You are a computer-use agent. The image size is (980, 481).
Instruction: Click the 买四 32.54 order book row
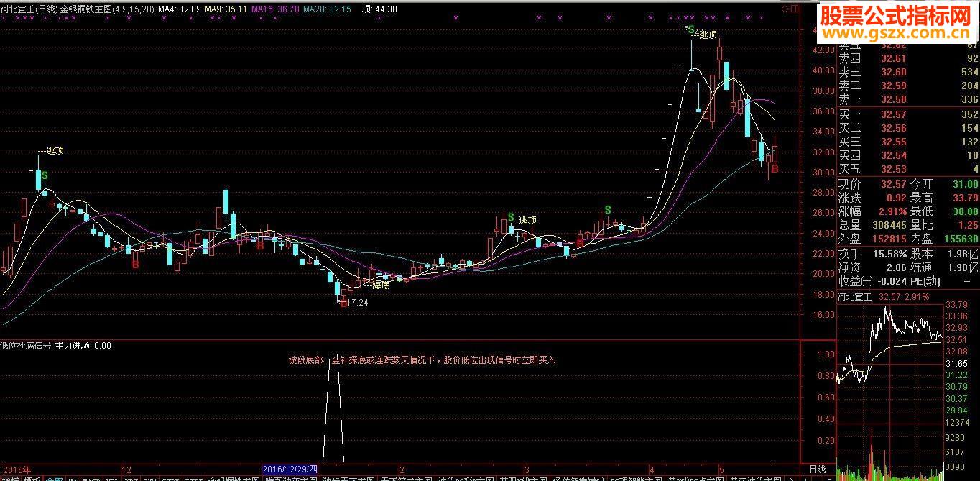click(x=908, y=155)
